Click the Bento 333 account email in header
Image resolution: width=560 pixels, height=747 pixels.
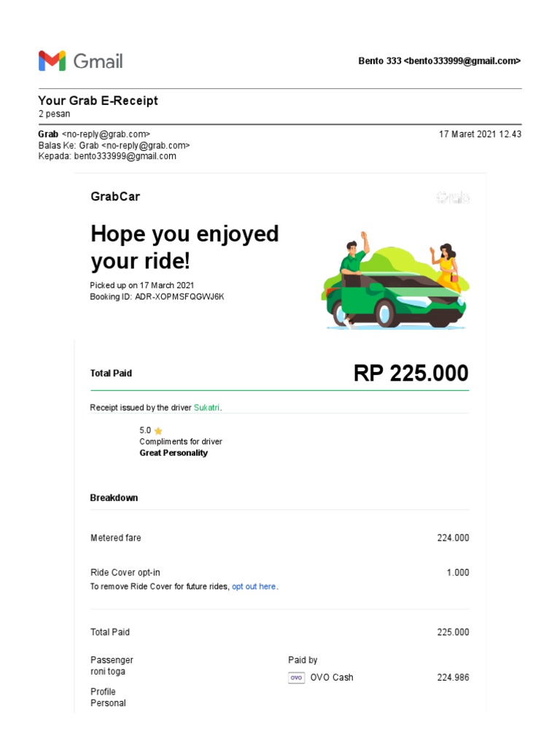coord(439,61)
